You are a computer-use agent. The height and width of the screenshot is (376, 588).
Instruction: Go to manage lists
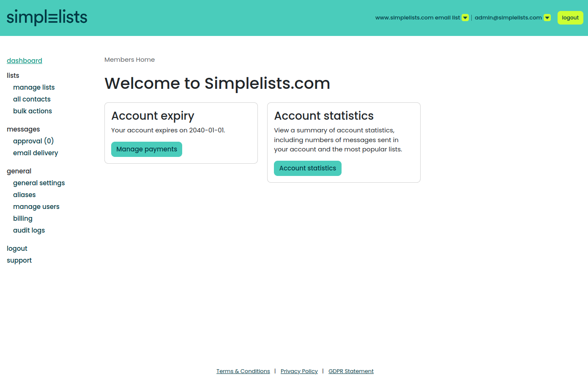coord(34,87)
